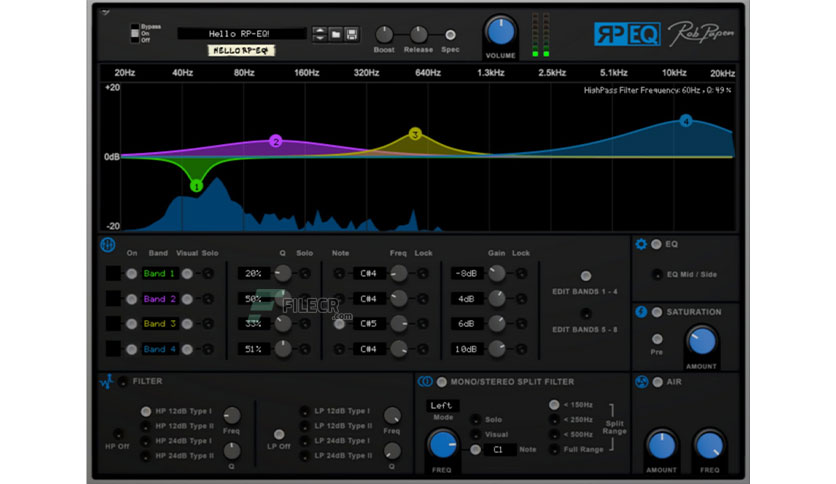Click the mono/stereo split rings icon

click(x=425, y=382)
